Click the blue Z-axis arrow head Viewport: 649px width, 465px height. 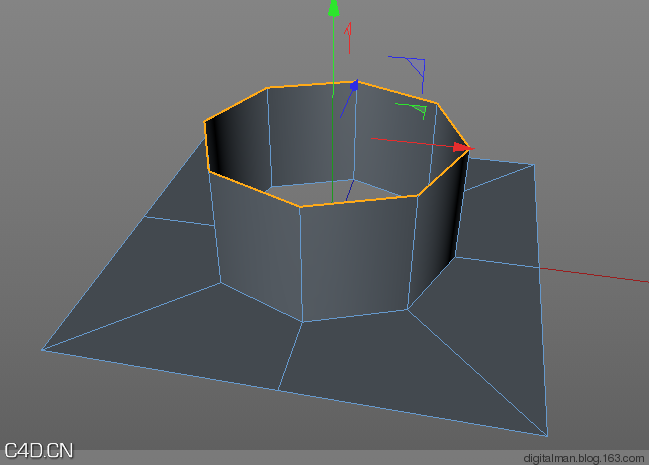(x=353, y=87)
